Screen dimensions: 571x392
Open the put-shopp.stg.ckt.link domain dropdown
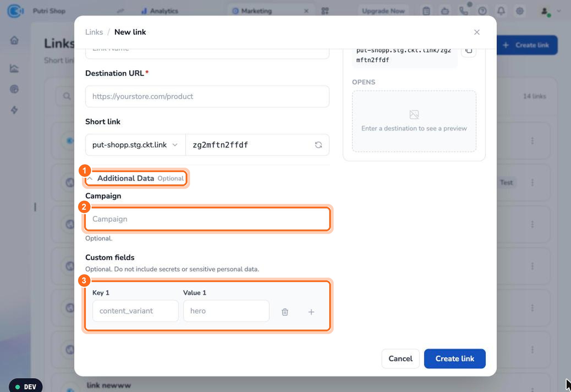135,145
